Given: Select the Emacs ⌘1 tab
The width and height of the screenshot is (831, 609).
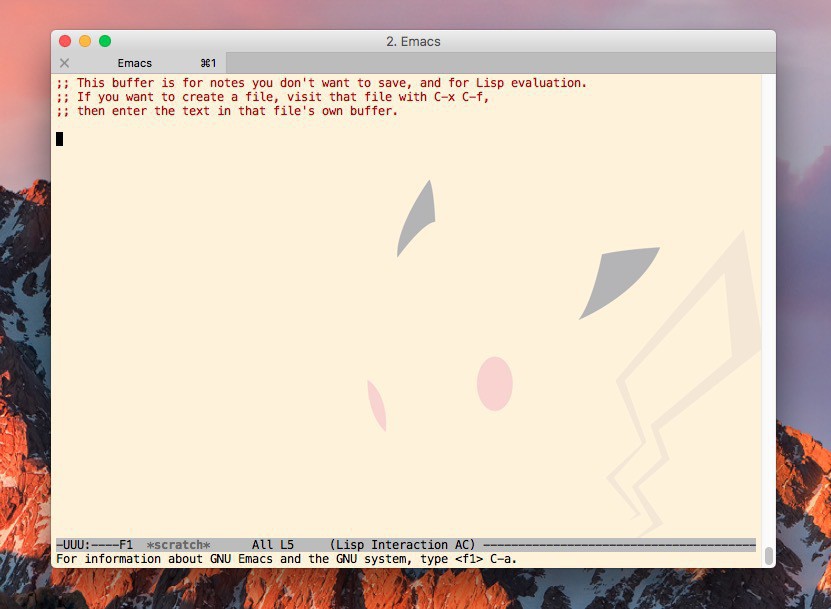Looking at the screenshot, I should point(139,63).
